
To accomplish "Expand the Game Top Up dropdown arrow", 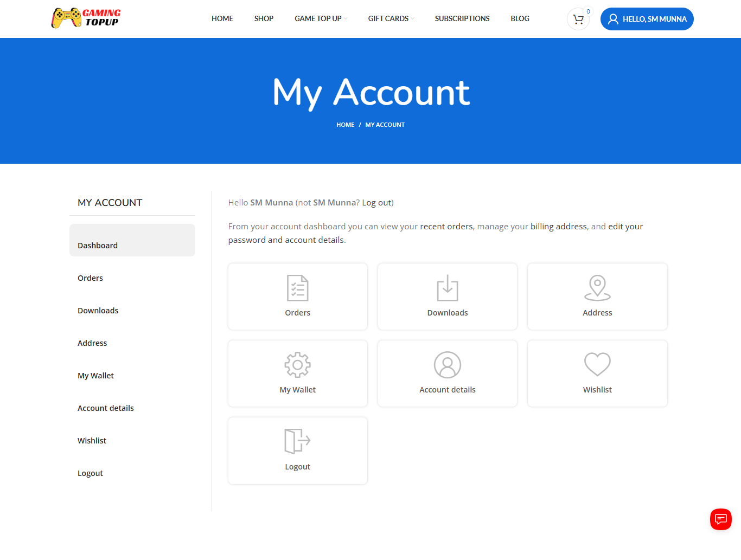I will [346, 18].
